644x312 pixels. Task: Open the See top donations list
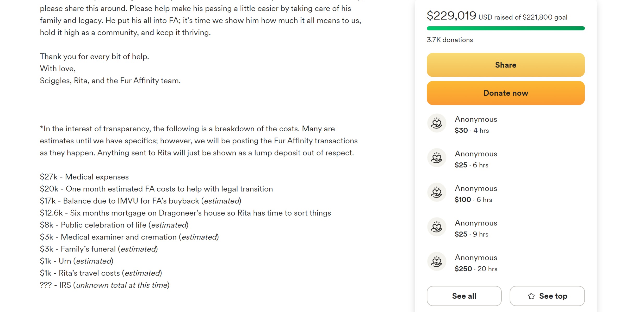click(x=547, y=296)
